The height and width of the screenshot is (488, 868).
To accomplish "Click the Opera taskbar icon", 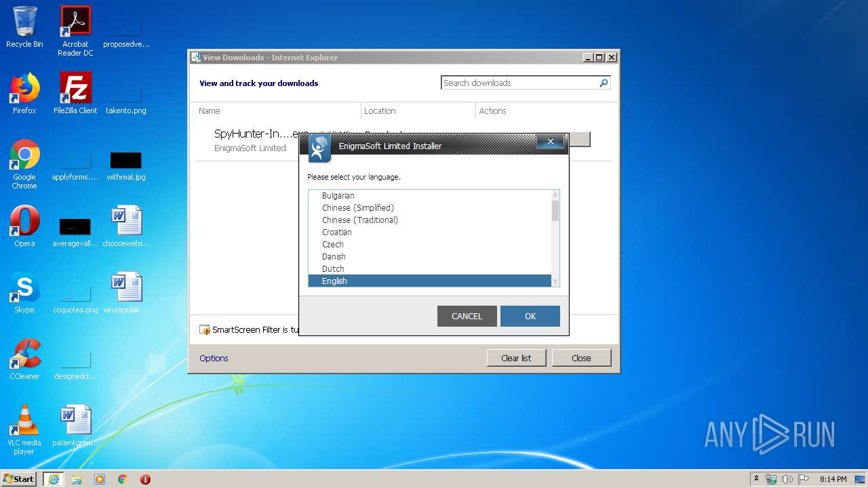I will (x=145, y=479).
